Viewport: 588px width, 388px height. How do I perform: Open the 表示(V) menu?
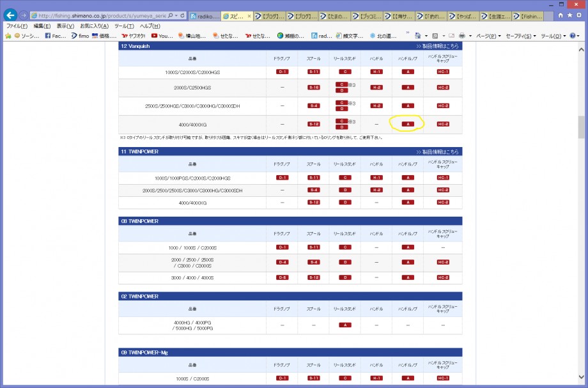[65, 26]
